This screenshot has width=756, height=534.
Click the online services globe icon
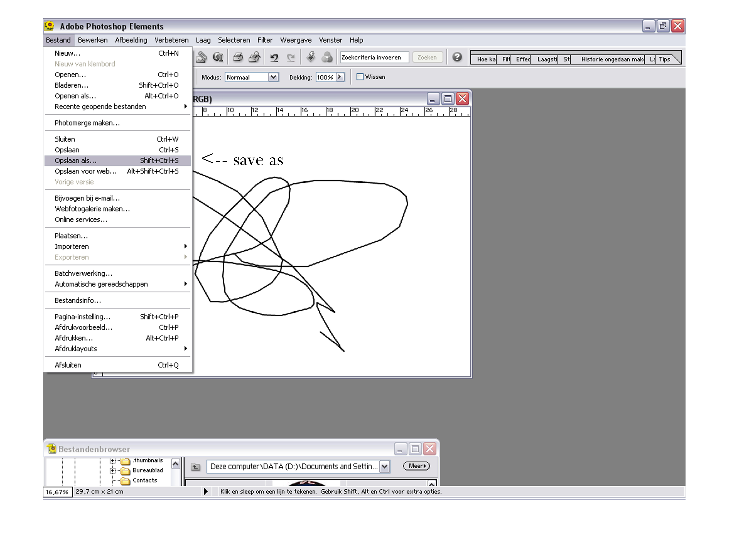[x=218, y=57]
